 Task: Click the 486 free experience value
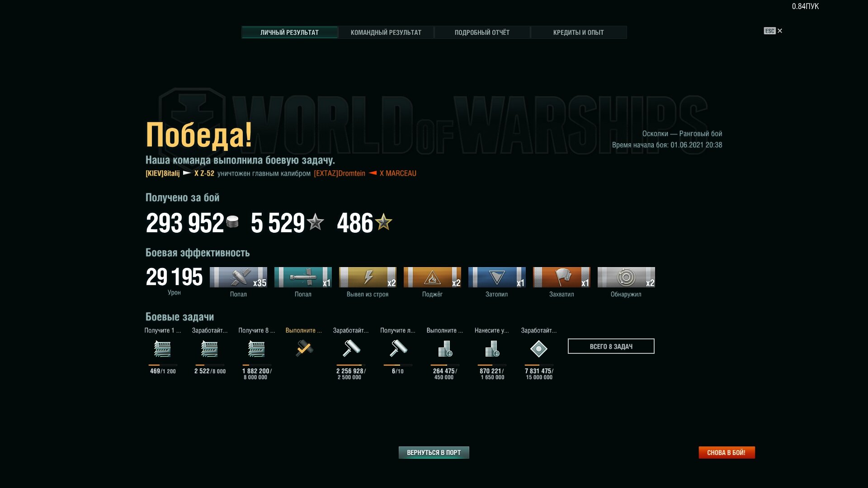click(x=355, y=223)
